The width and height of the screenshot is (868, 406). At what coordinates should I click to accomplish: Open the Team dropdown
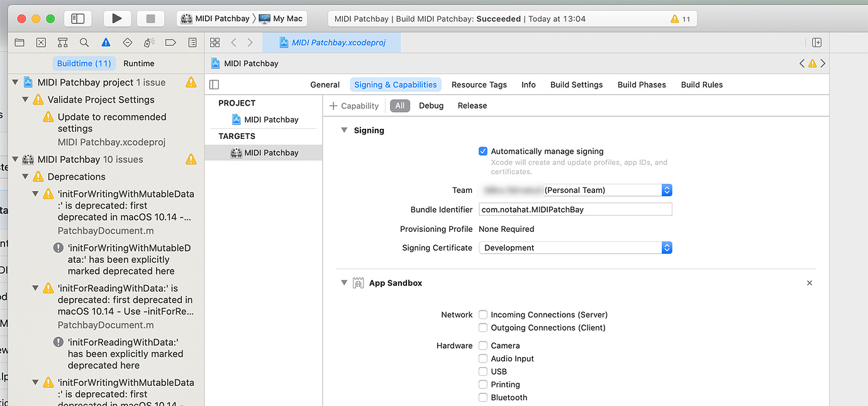[576, 190]
